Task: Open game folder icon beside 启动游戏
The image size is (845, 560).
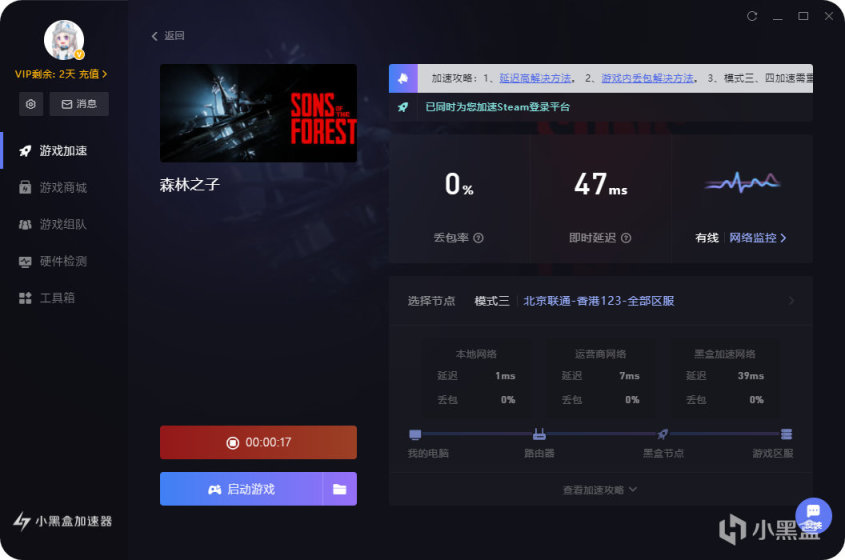Action: 340,489
